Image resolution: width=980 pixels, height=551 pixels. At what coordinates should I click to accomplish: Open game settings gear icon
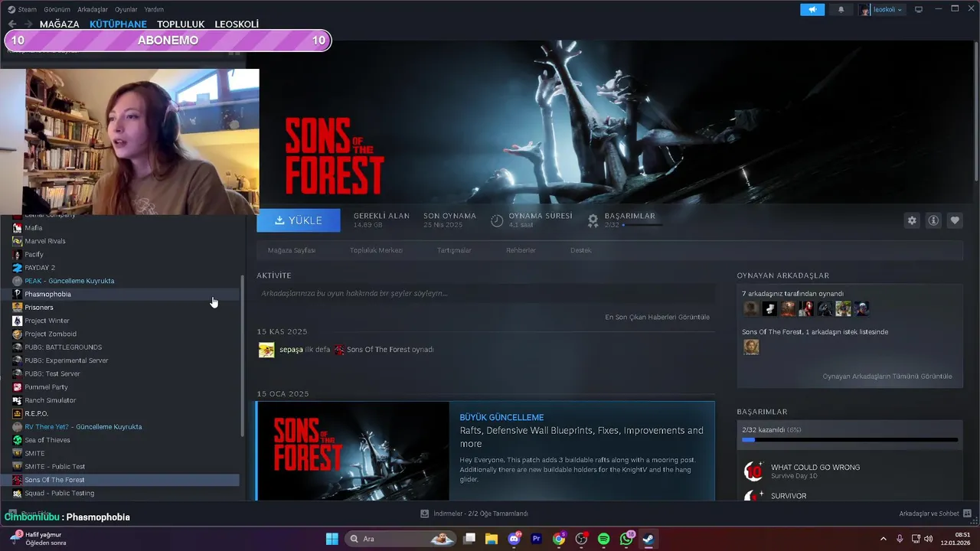click(912, 220)
